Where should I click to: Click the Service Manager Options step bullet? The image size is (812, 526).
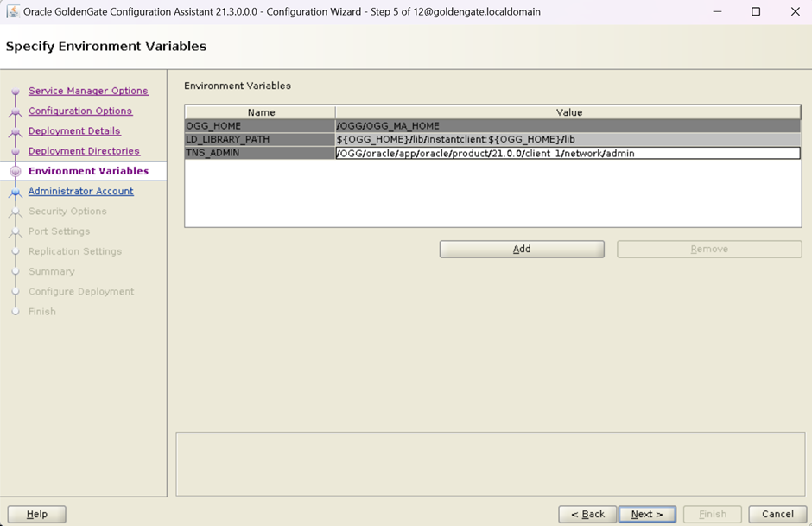click(15, 92)
